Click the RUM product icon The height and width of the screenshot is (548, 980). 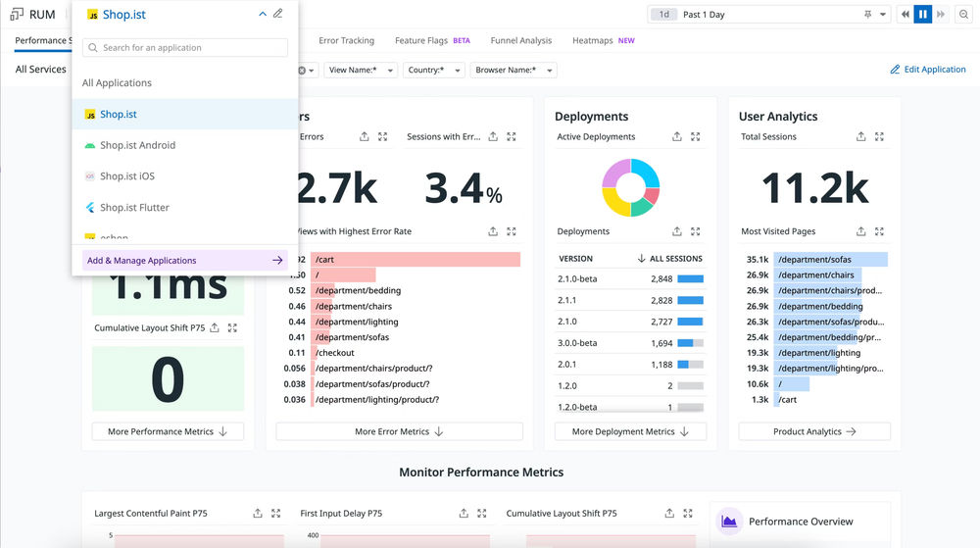pyautogui.click(x=17, y=14)
